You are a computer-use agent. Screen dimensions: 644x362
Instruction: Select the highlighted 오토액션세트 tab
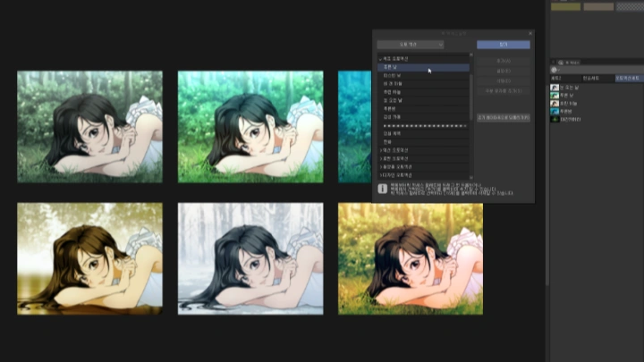point(629,78)
